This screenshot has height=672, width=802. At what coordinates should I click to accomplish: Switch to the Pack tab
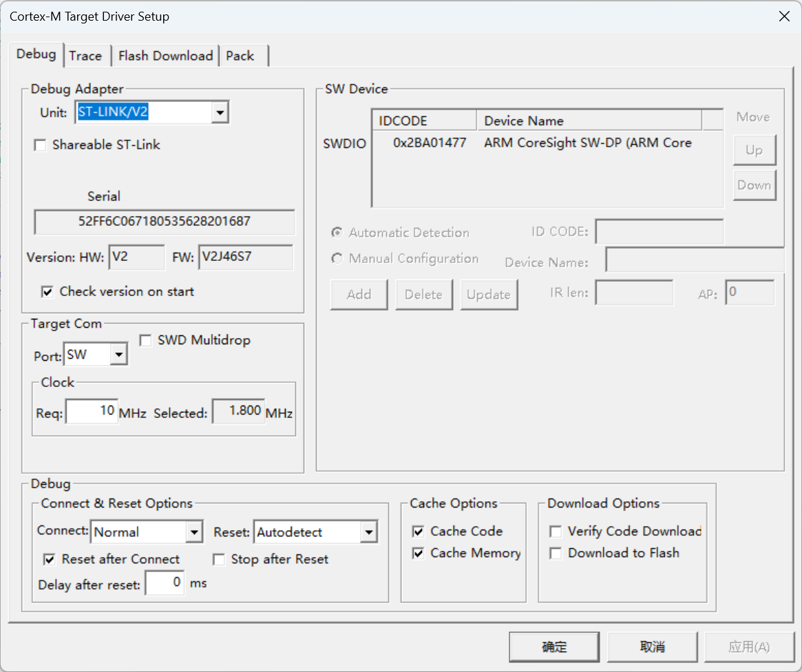coord(240,56)
